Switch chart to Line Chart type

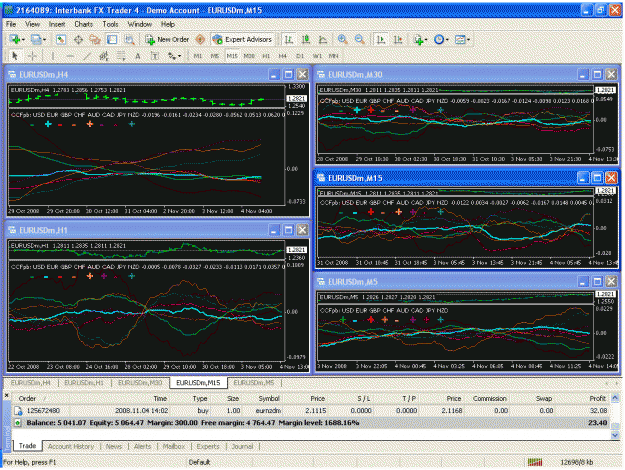(x=323, y=39)
